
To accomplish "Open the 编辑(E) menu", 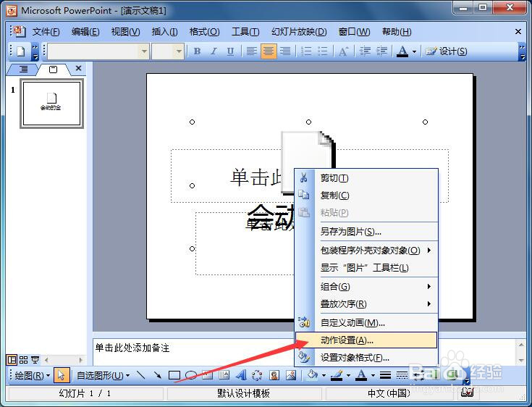I will (85, 32).
